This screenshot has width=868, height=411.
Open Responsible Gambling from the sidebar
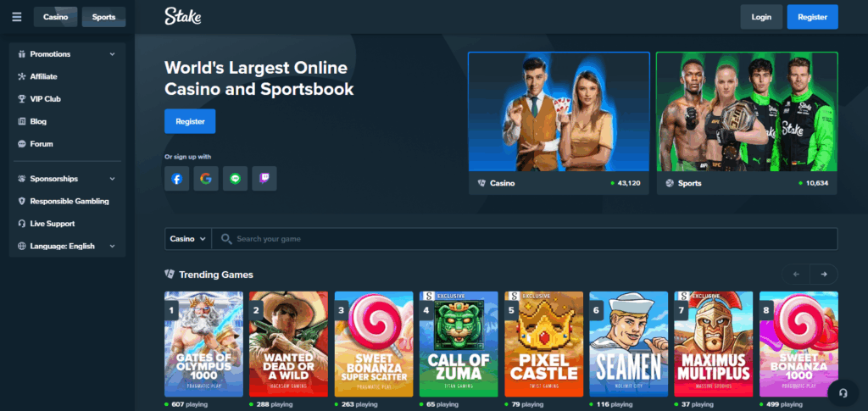[68, 202]
